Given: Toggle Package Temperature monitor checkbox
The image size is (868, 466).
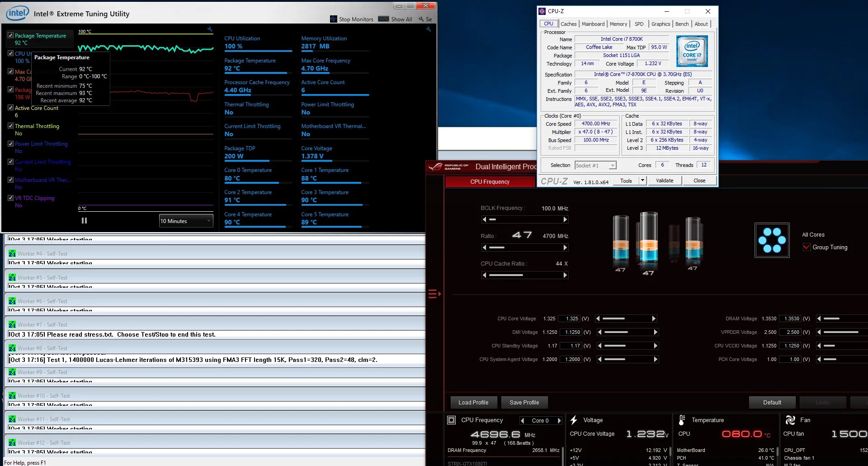Looking at the screenshot, I should pyautogui.click(x=10, y=35).
